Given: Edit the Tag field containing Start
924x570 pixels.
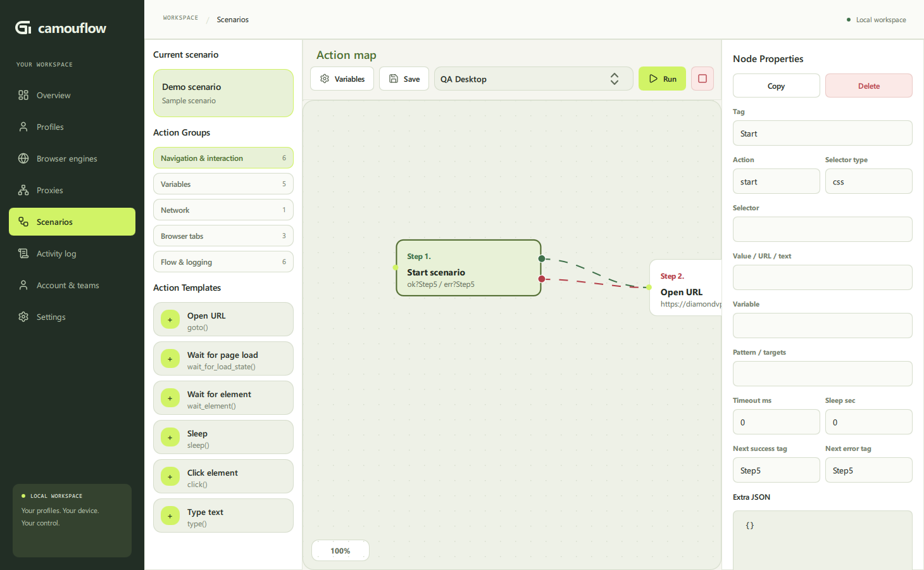Looking at the screenshot, I should [822, 133].
